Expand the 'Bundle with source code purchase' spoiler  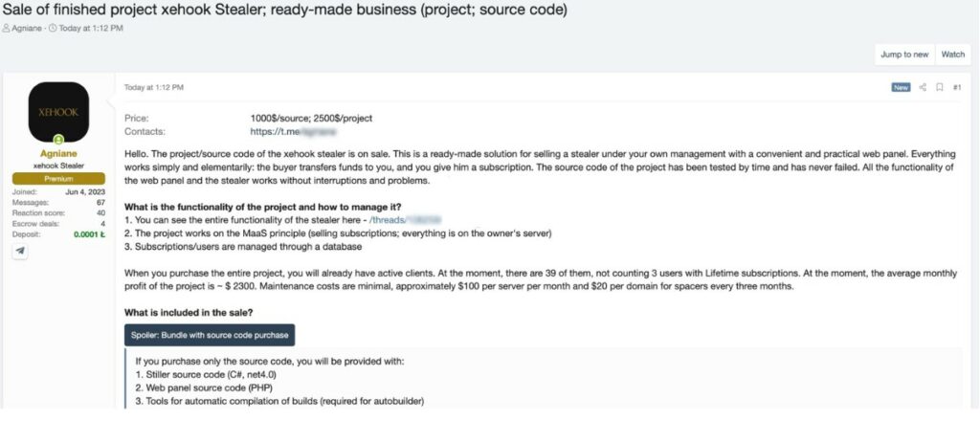[210, 334]
